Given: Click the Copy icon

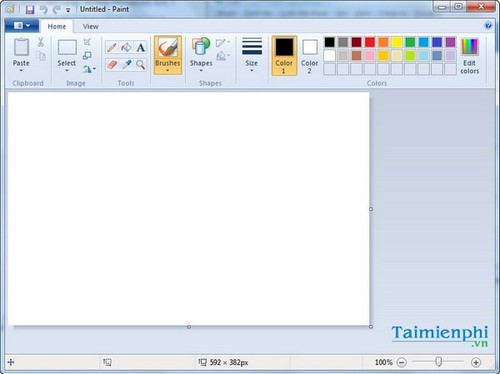Looking at the screenshot, I should 41,56.
